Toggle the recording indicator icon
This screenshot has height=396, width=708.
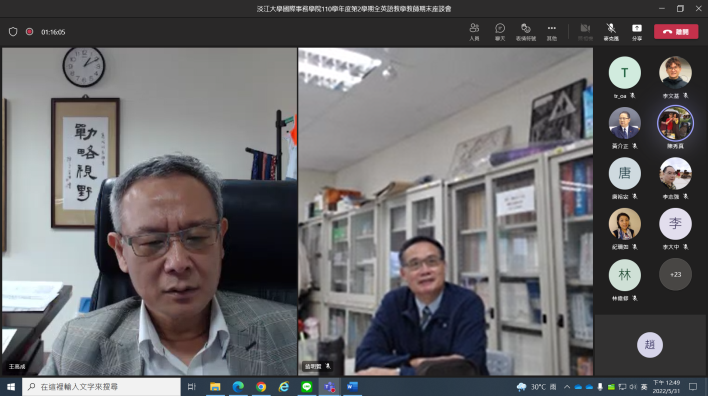coord(29,32)
